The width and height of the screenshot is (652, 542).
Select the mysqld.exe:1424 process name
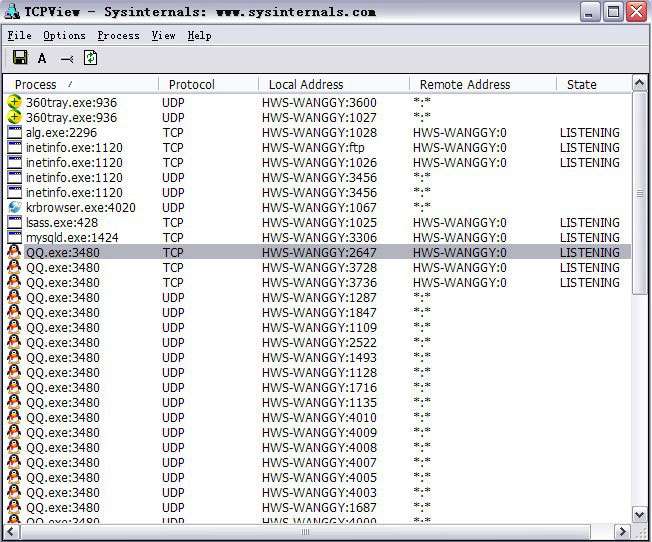(x=72, y=238)
